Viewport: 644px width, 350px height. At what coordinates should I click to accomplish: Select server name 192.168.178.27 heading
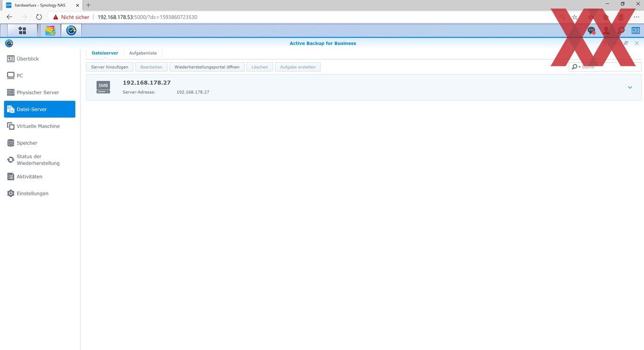pyautogui.click(x=147, y=82)
